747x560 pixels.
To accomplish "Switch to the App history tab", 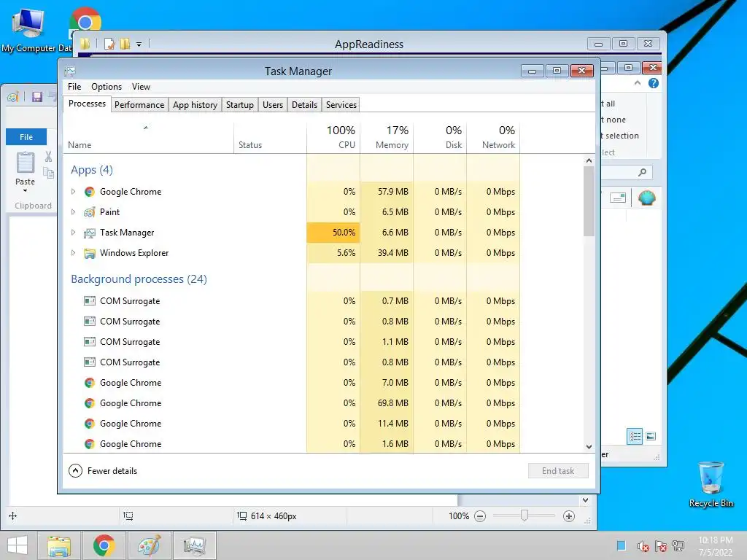I will click(195, 105).
